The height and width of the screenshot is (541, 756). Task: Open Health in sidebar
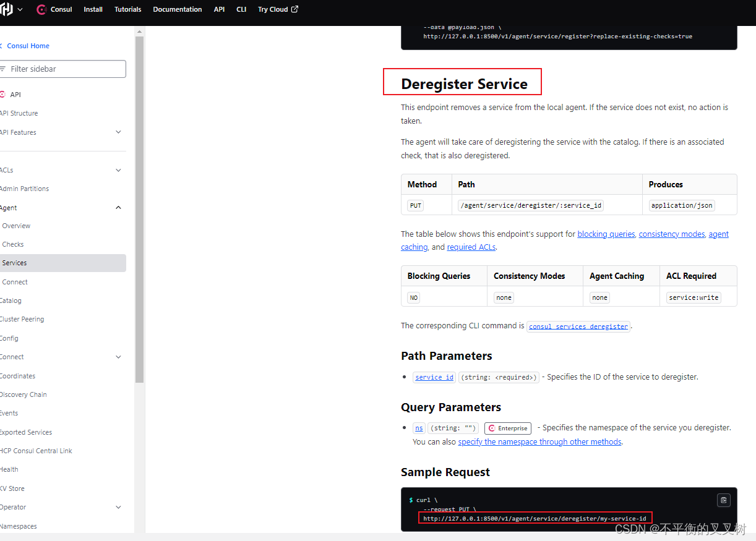tap(10, 469)
